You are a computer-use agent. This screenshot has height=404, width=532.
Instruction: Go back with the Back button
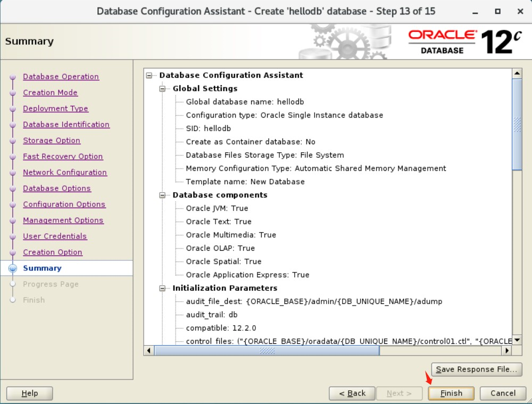[x=352, y=393]
